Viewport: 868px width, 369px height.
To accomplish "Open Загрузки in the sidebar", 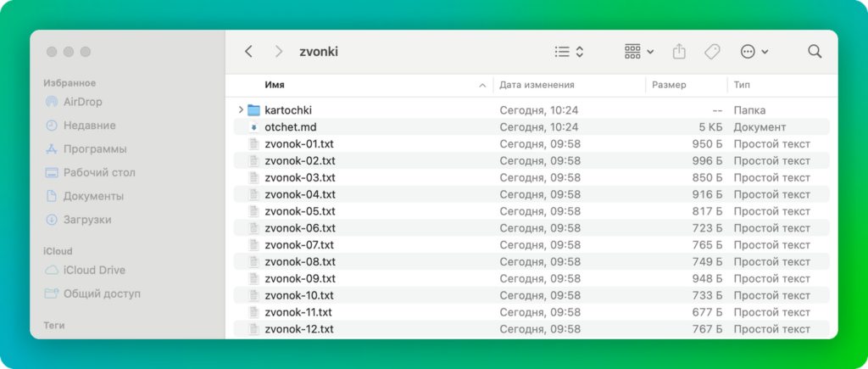I will (78, 220).
